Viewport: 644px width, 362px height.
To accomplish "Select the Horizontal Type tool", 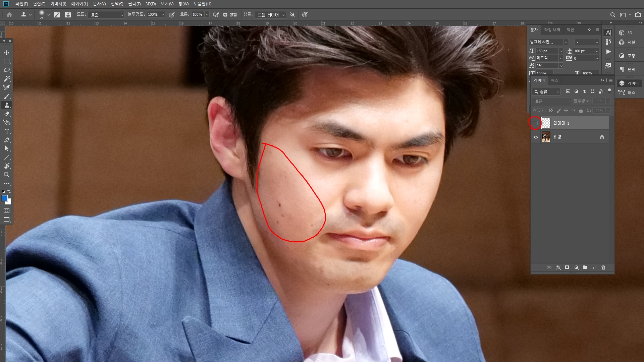I will coord(7,131).
